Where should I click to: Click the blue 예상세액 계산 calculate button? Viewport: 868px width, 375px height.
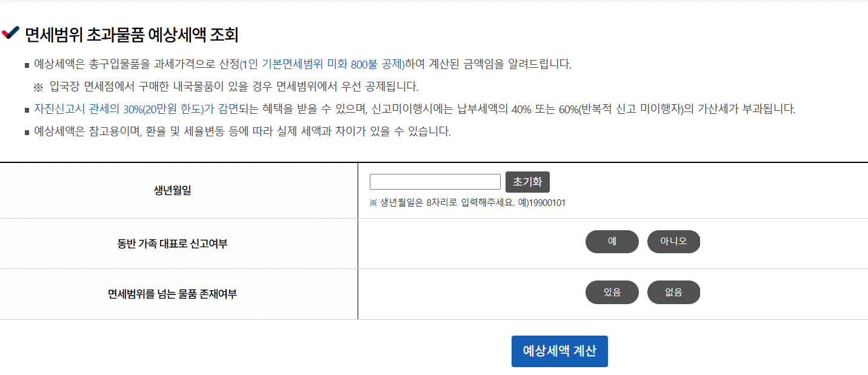(x=559, y=351)
